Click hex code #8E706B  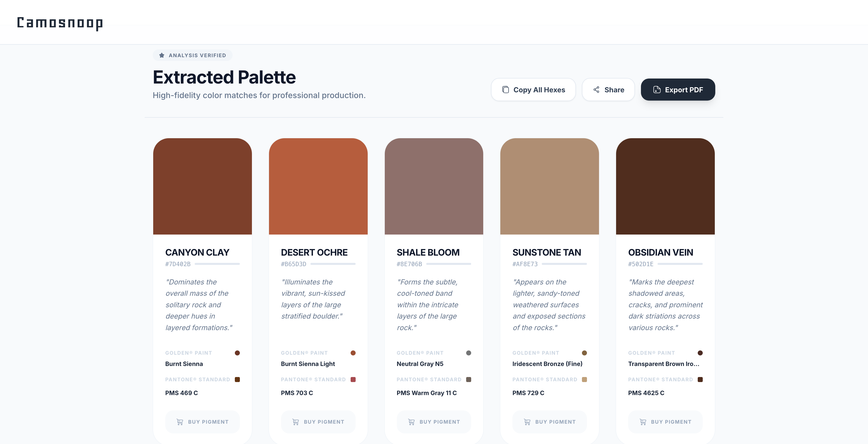coord(409,264)
